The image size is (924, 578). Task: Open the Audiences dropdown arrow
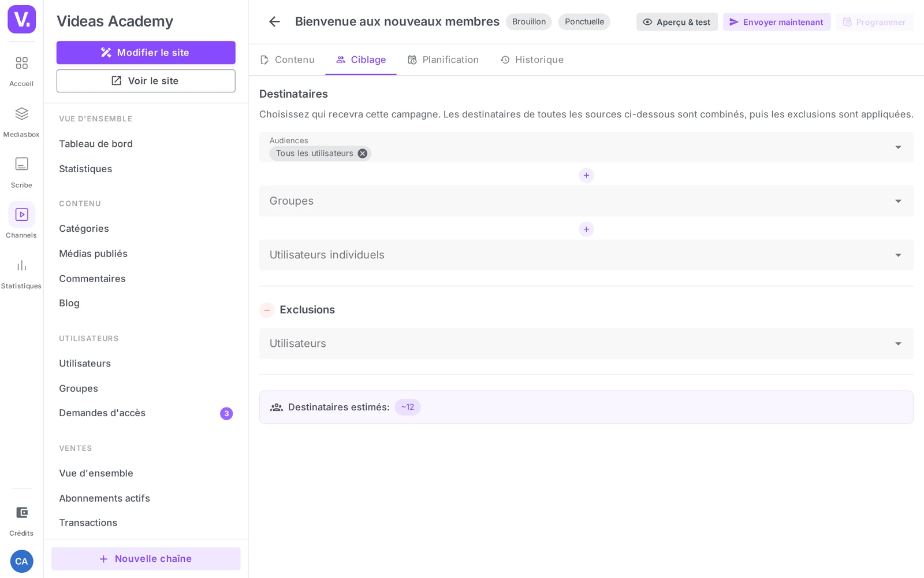898,147
